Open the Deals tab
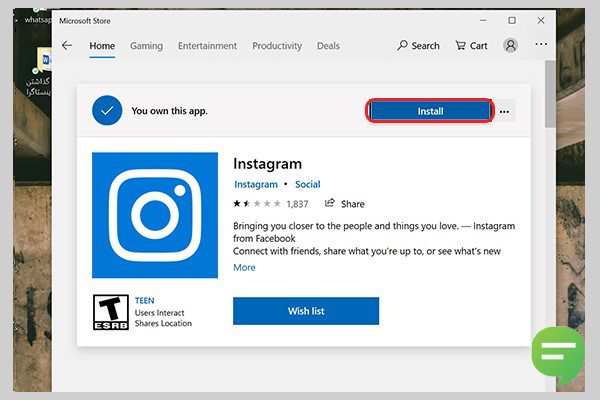The width and height of the screenshot is (600, 400). click(328, 46)
